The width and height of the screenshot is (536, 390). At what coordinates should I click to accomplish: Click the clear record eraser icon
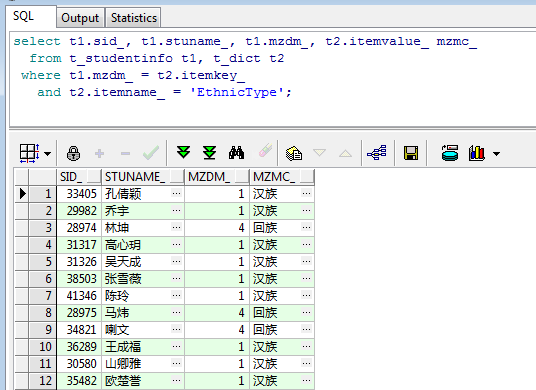[x=265, y=151]
